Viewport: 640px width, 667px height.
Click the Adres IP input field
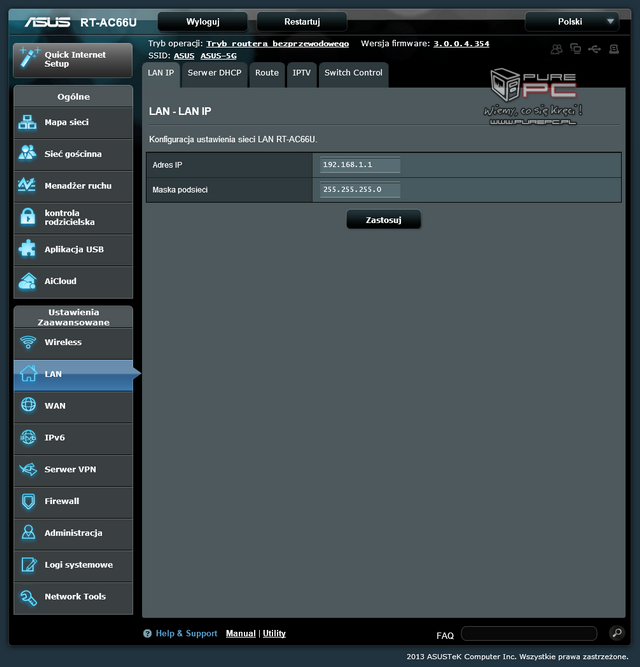tap(360, 165)
